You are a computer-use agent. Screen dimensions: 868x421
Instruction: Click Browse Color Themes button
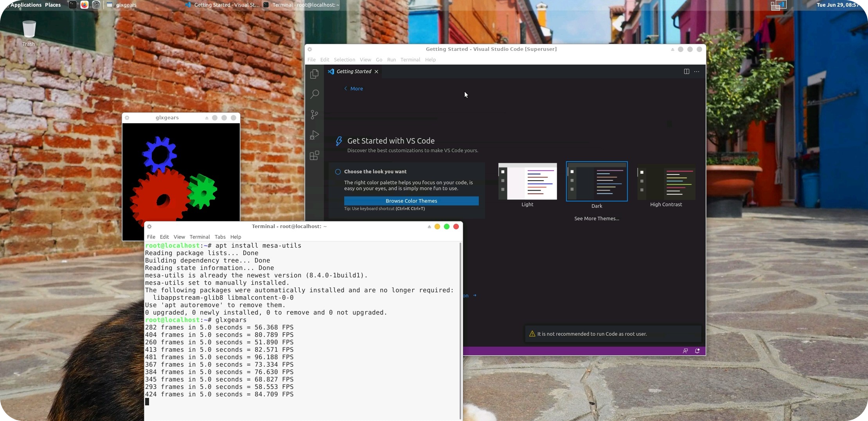[x=411, y=201]
